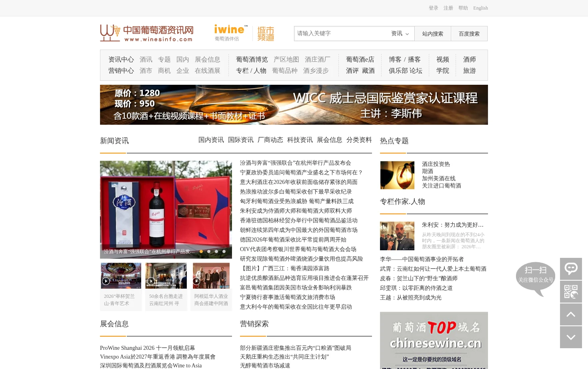
Task: Open the 城市频道 logo
Action: coord(266,34)
